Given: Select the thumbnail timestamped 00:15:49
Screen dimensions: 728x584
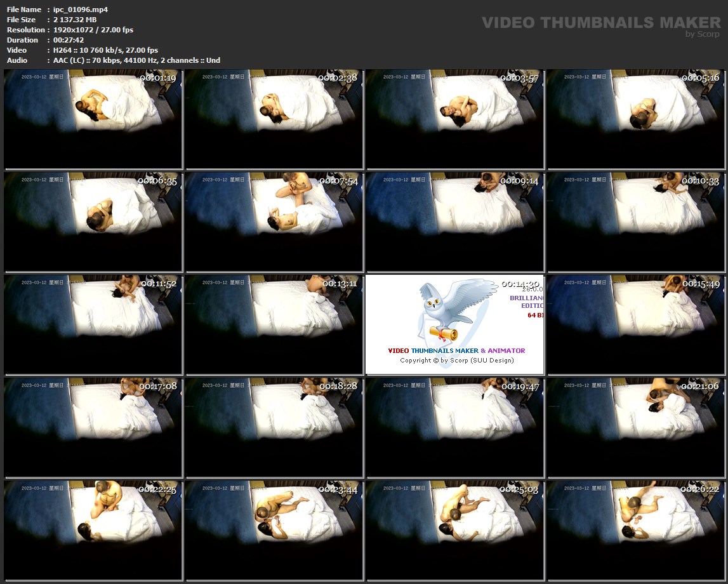Looking at the screenshot, I should [637, 324].
